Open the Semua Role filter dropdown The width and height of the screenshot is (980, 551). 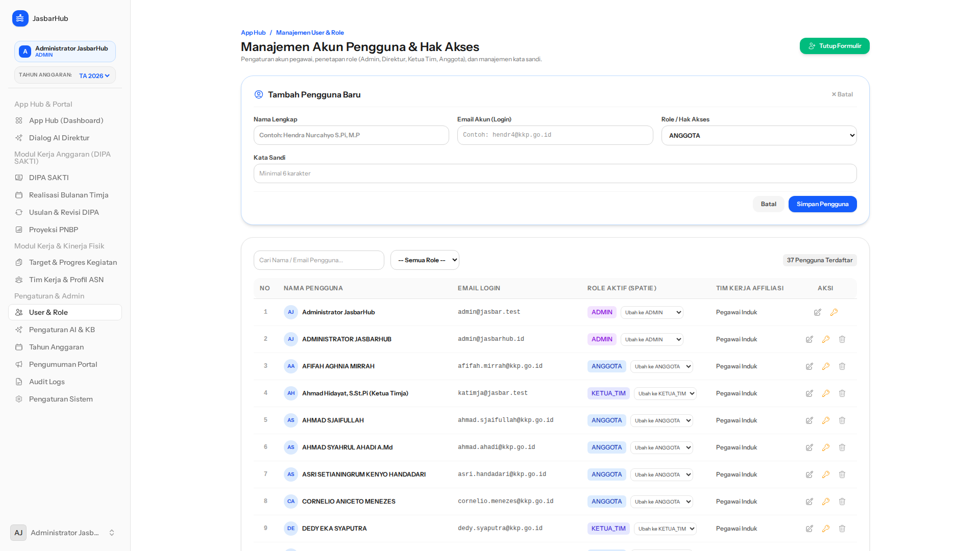tap(425, 260)
